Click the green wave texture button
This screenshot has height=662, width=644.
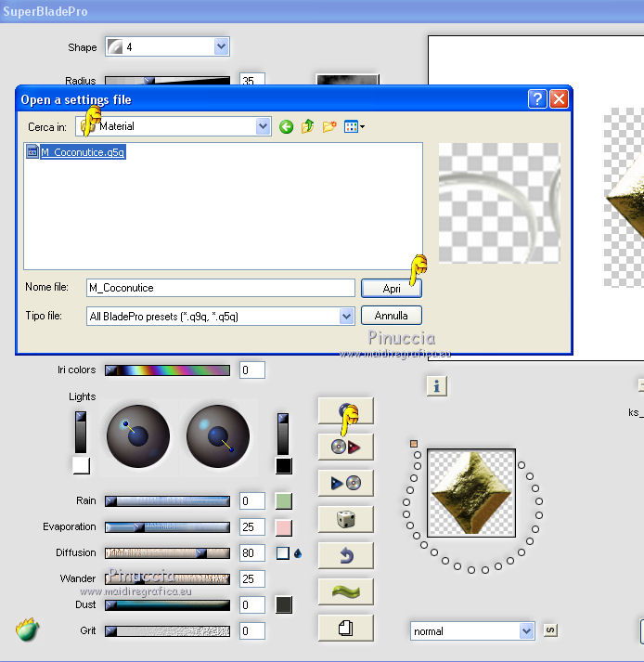pyautogui.click(x=345, y=591)
